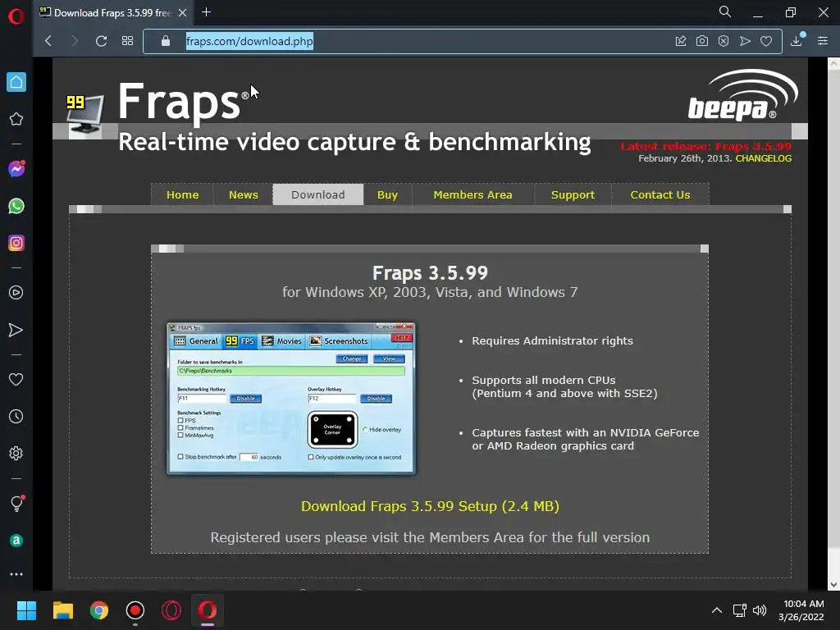Search open tabs with magnifier icon
840x630 pixels.
tap(725, 11)
